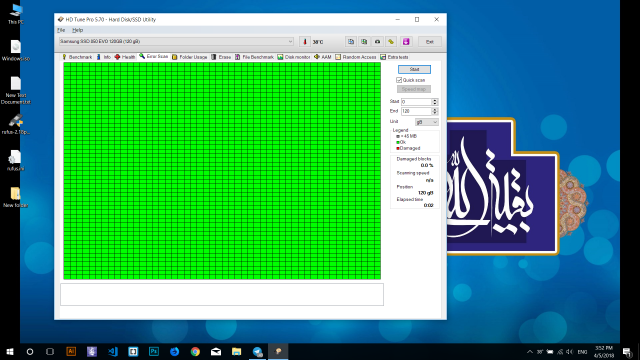Click the camera save screenshot icon

(x=378, y=42)
